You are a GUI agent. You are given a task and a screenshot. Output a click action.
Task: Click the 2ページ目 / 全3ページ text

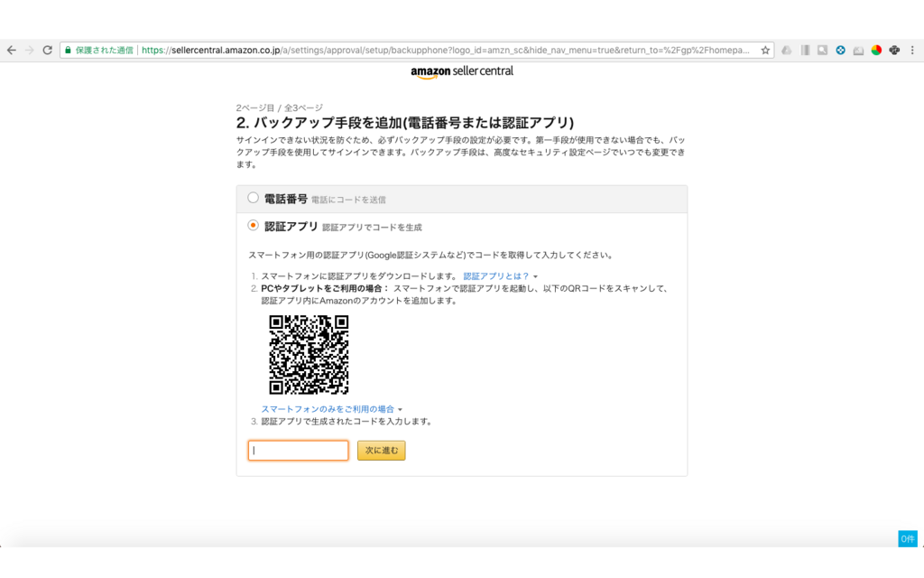click(x=280, y=108)
